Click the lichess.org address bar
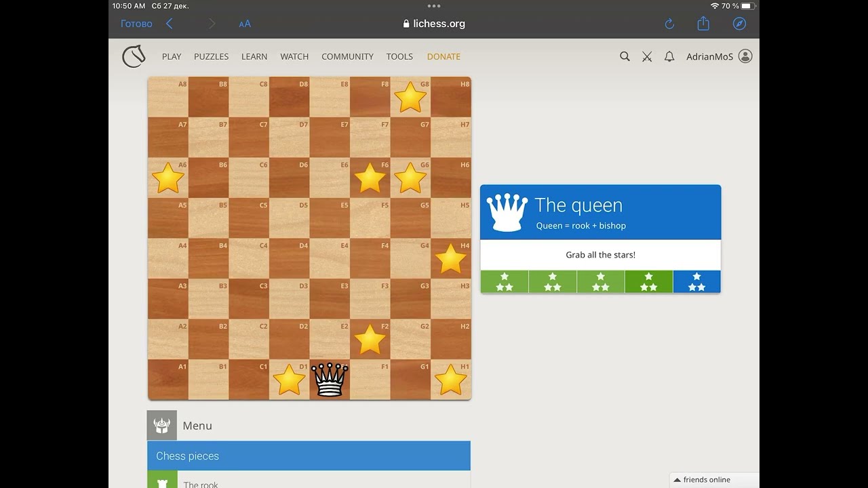 pyautogui.click(x=434, y=24)
